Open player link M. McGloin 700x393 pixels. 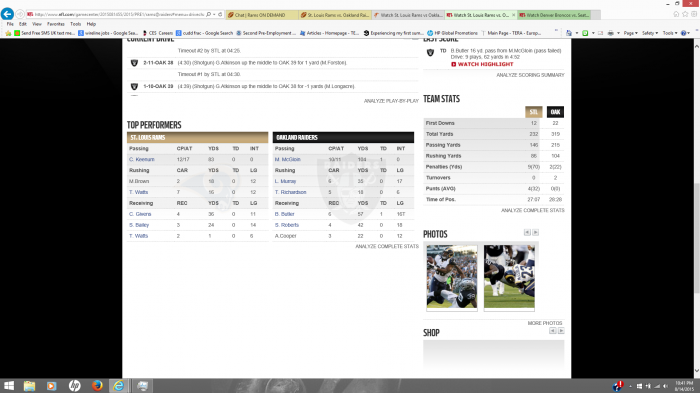coord(288,159)
